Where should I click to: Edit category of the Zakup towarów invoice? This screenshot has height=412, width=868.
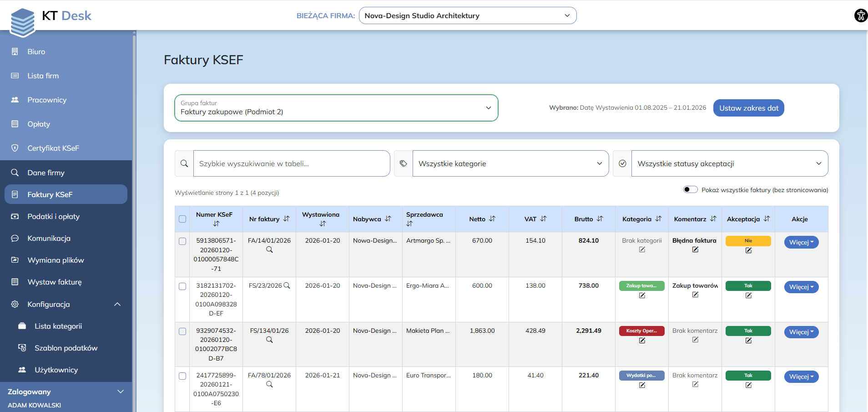click(x=642, y=295)
